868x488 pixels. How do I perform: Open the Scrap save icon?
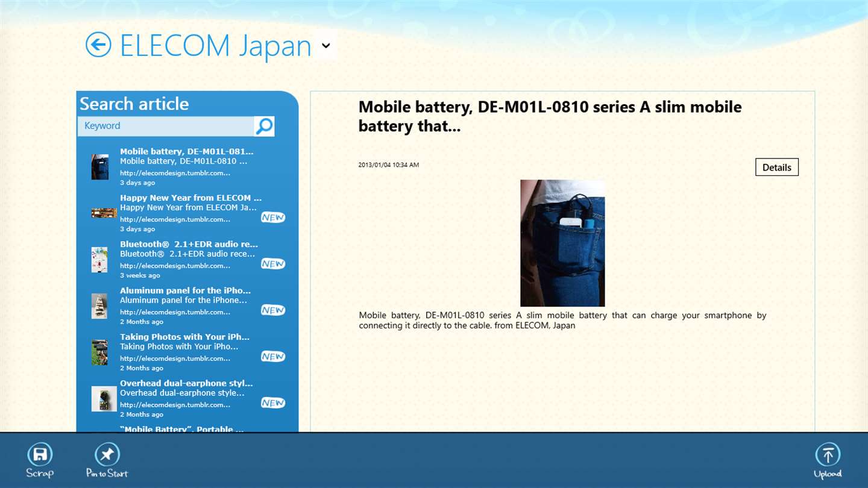[40, 454]
